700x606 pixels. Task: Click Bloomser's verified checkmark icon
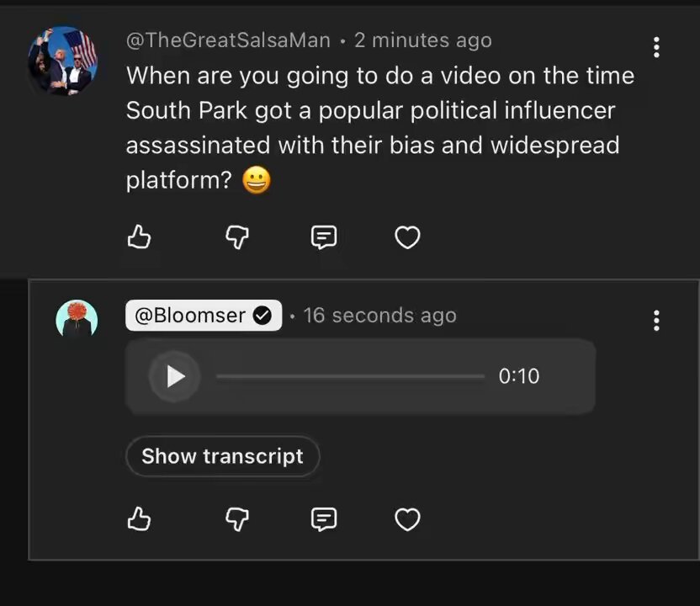262,316
